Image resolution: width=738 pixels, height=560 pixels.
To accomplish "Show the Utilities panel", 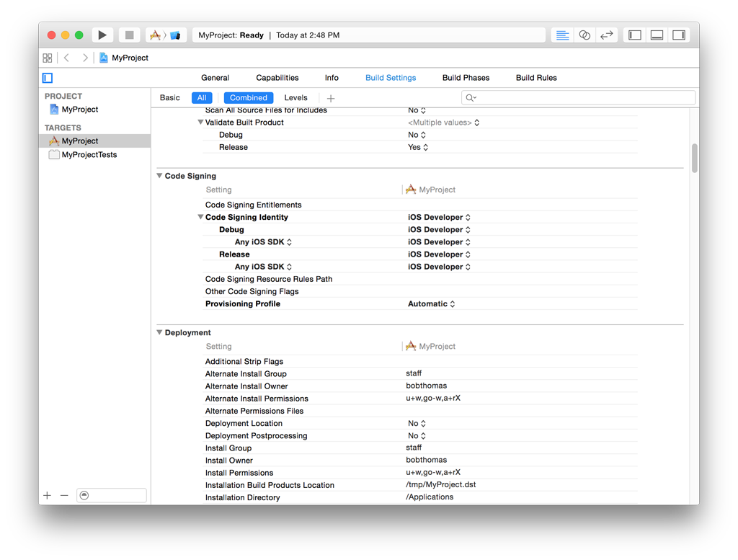I will [678, 35].
